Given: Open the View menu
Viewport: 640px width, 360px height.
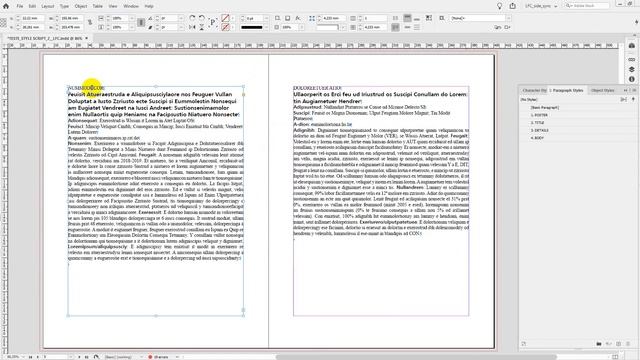Looking at the screenshot, I should click(113, 6).
